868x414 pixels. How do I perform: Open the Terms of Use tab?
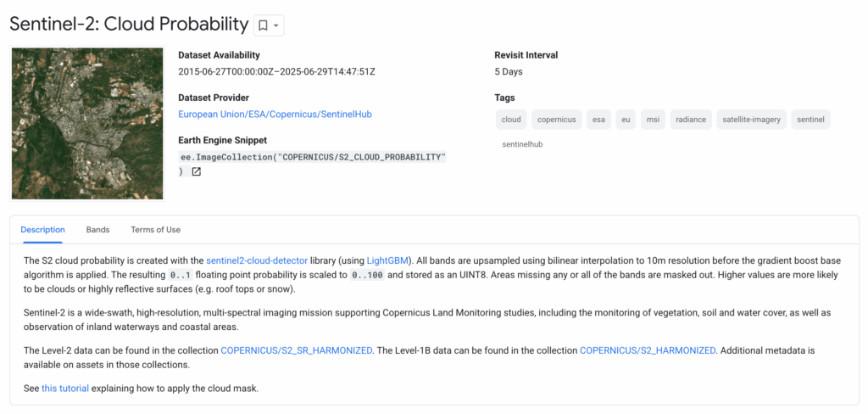155,230
